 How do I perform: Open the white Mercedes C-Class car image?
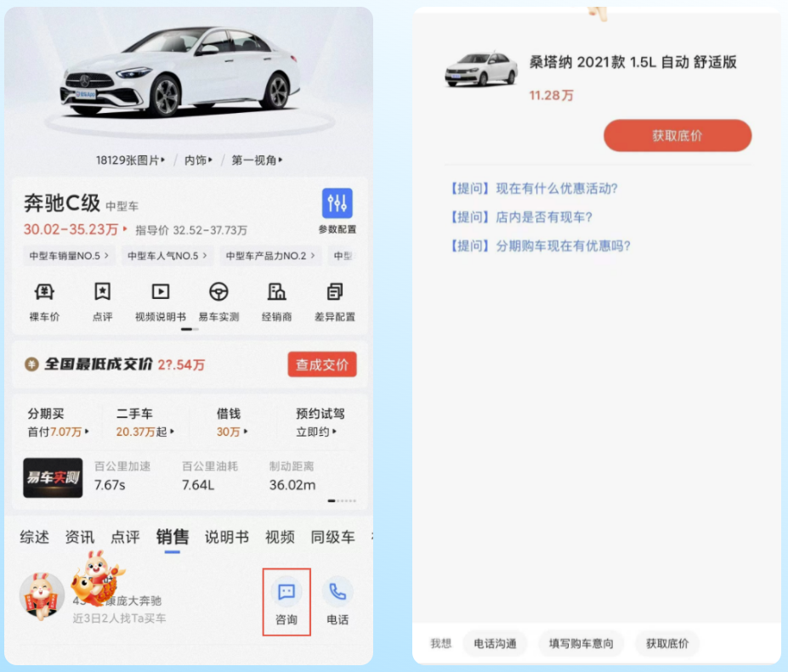pos(179,71)
